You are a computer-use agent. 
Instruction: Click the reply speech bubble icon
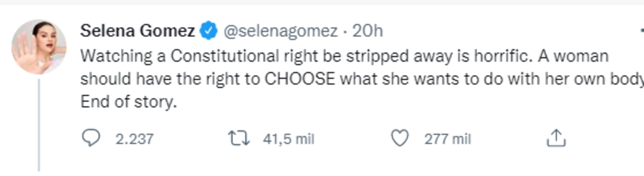pos(91,138)
